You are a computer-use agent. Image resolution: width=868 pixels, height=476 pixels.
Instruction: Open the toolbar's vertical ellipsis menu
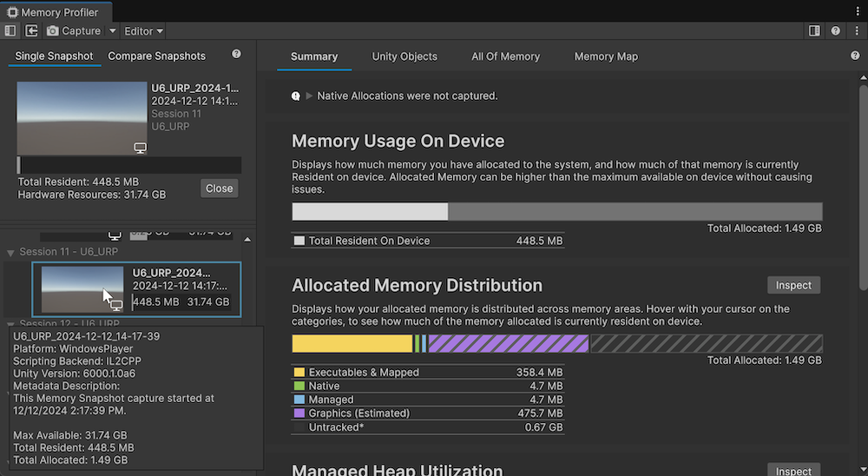(x=857, y=31)
